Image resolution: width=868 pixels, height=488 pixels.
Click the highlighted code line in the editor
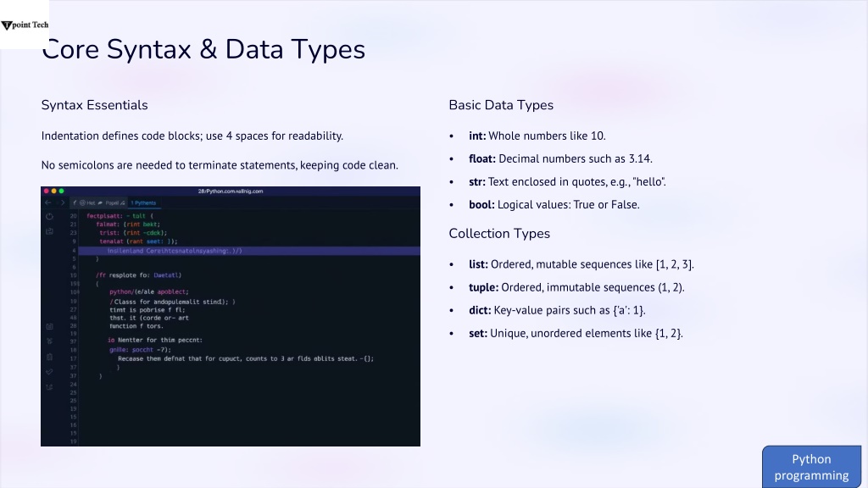pos(249,251)
